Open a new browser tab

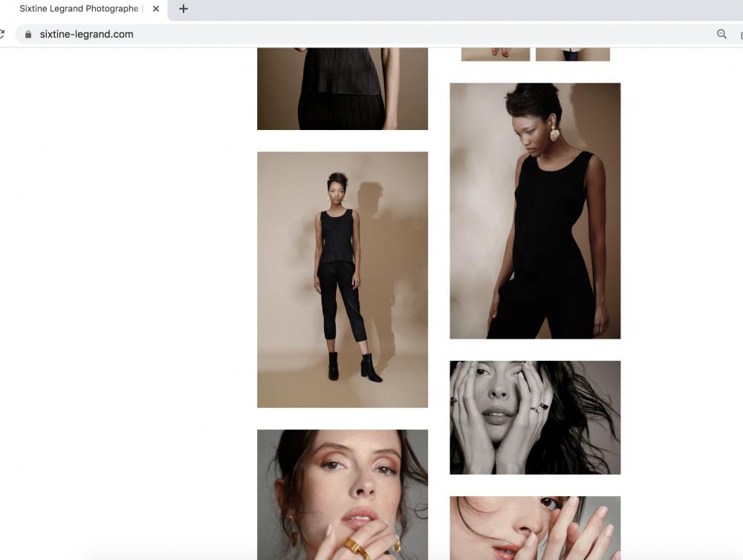coord(184,8)
